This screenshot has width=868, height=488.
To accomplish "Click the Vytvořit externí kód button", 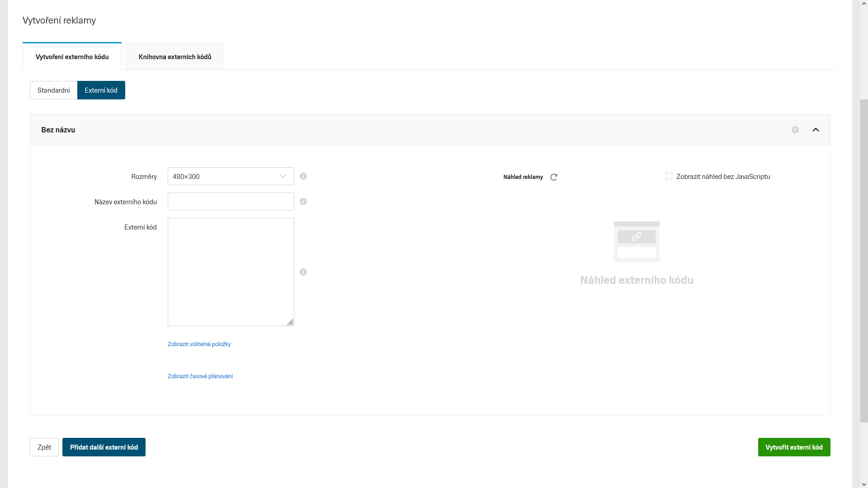I will point(794,447).
